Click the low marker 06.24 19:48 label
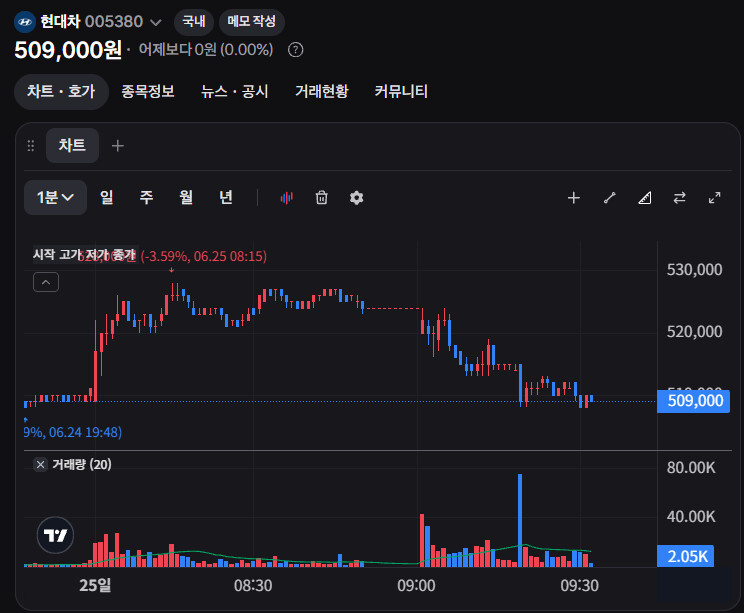The width and height of the screenshot is (744, 613). pos(73,433)
